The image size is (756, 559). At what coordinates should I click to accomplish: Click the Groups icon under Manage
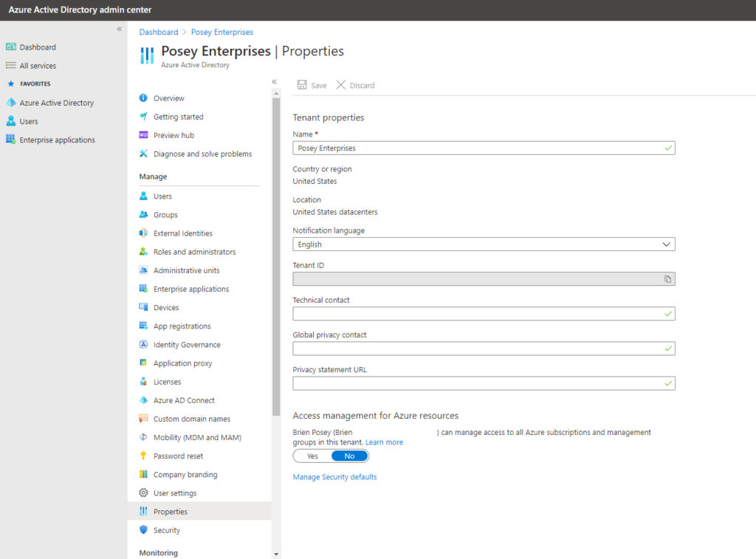point(143,215)
